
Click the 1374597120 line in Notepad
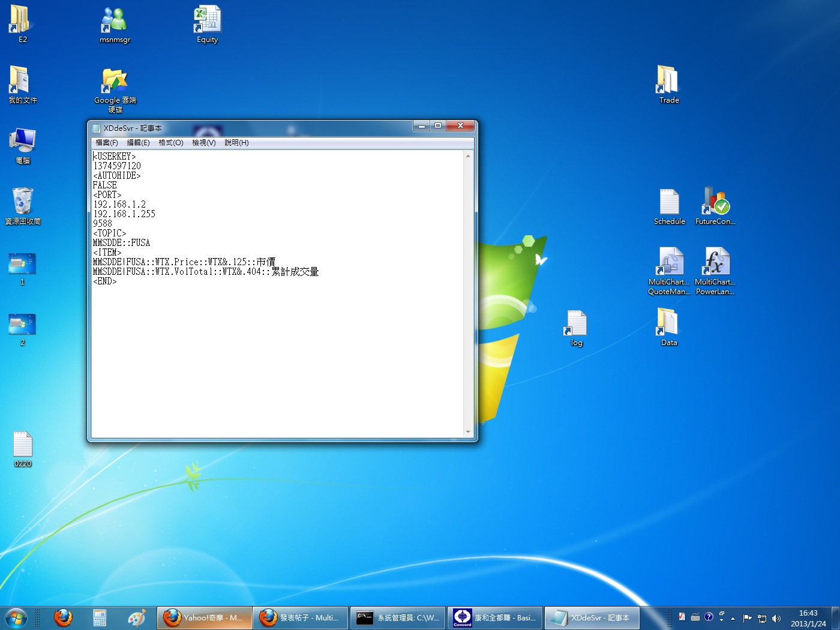click(117, 166)
